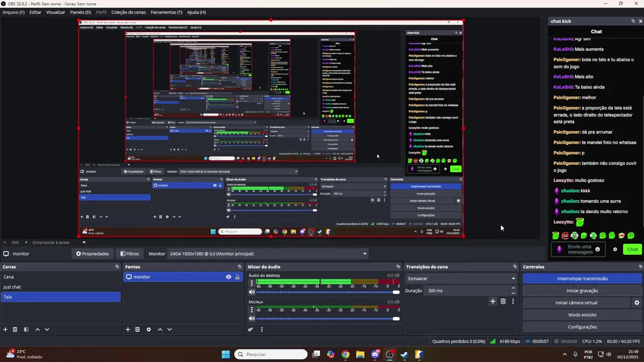Show hidden system tray icons chevron
This screenshot has height=362, width=644.
pos(564,354)
